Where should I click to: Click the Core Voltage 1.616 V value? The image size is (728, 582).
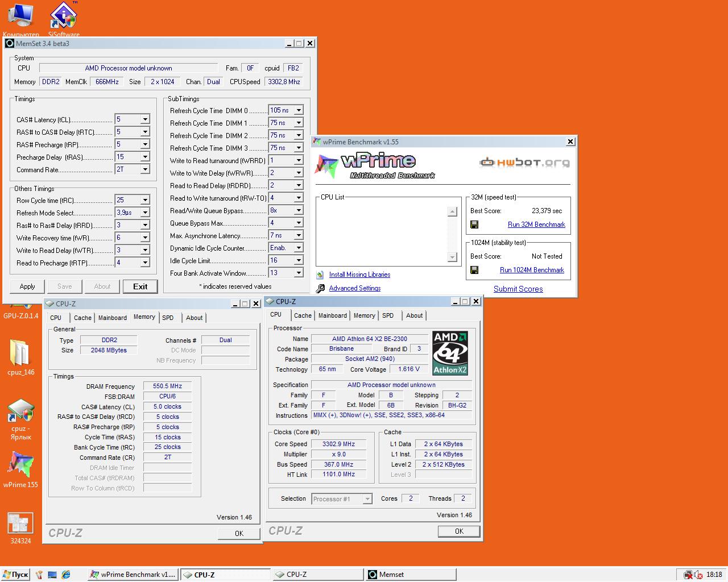(409, 369)
